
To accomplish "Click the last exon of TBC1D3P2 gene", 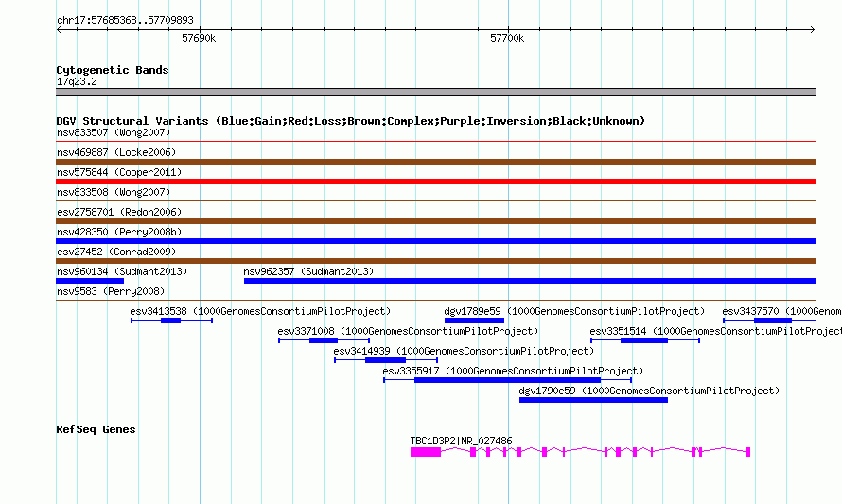I will (747, 453).
